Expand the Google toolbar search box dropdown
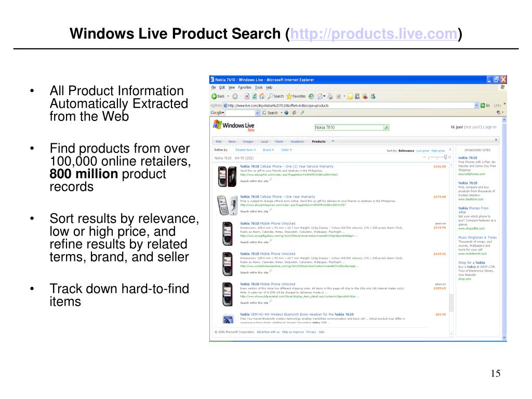Viewport: 532px width, 399px height. [257, 113]
